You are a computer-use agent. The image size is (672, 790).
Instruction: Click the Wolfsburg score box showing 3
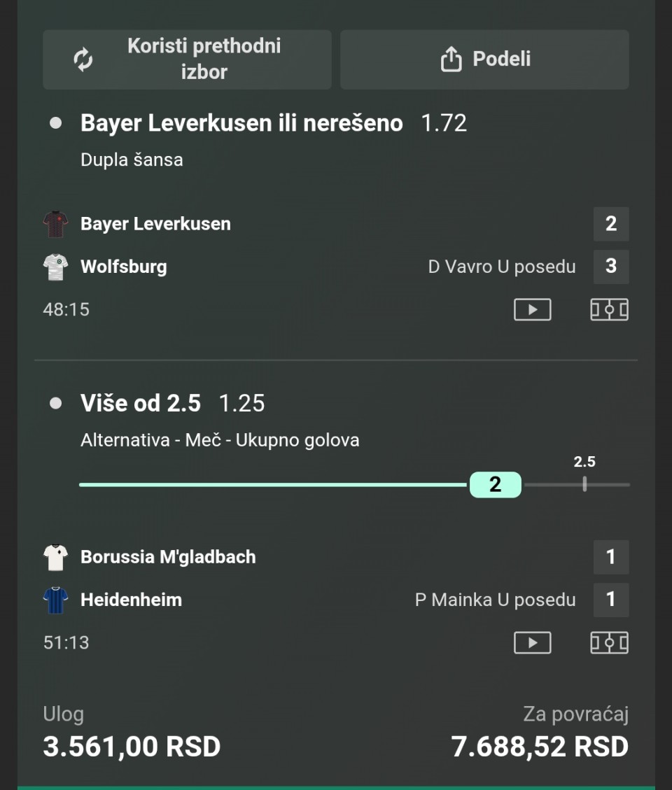610,267
